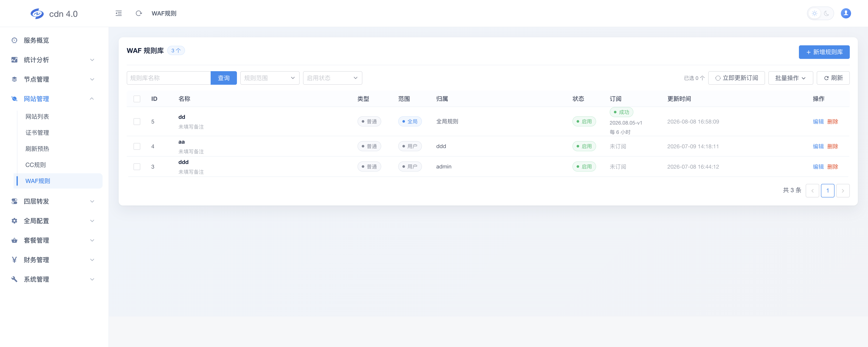Click the 网站管理 planet icon

point(14,99)
